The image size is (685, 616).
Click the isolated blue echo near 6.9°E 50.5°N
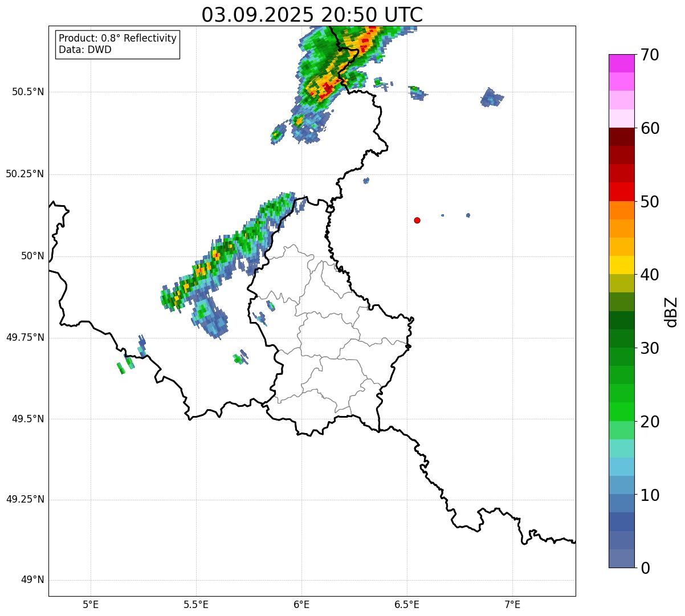click(x=491, y=98)
